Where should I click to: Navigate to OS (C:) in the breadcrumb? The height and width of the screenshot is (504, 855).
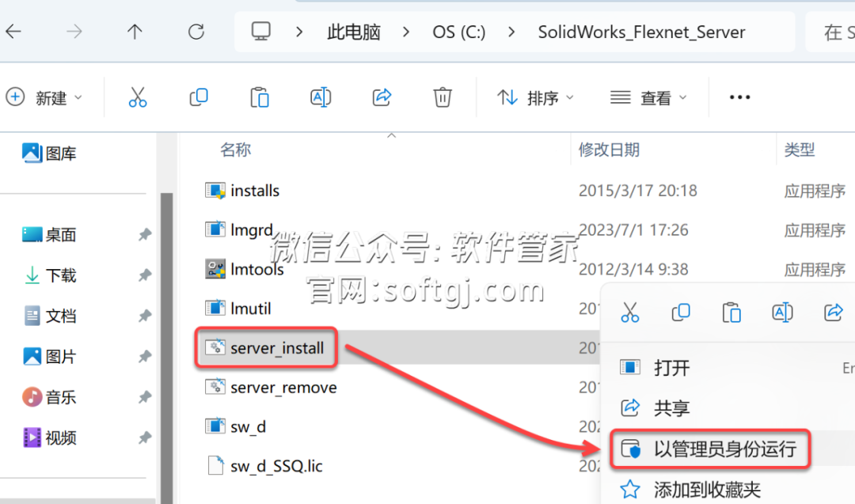point(459,32)
